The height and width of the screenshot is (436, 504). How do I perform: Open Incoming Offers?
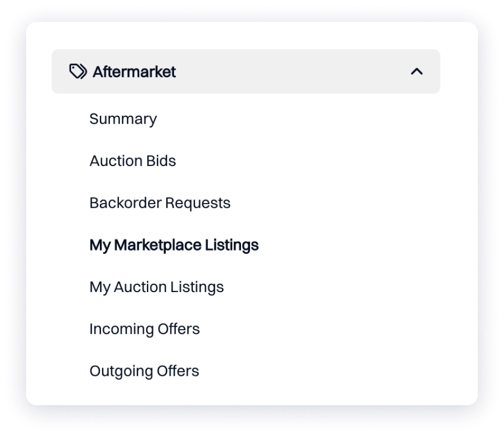pos(144,329)
